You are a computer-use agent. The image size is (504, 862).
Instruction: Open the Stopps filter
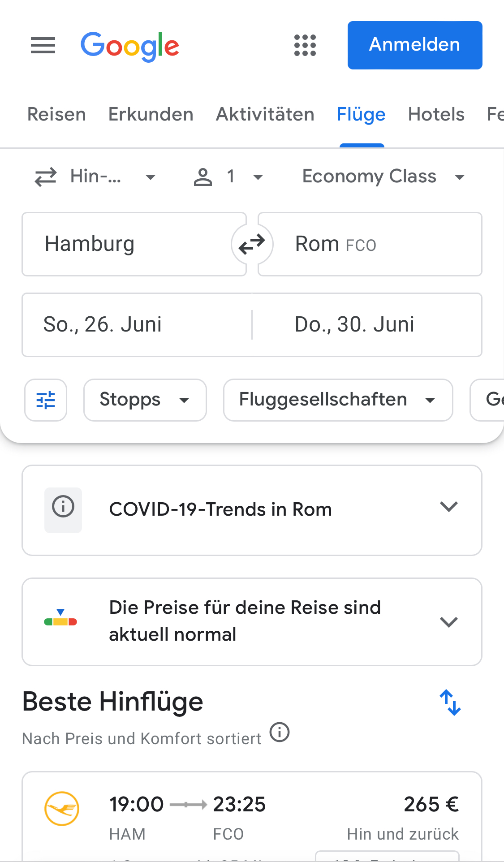[145, 400]
